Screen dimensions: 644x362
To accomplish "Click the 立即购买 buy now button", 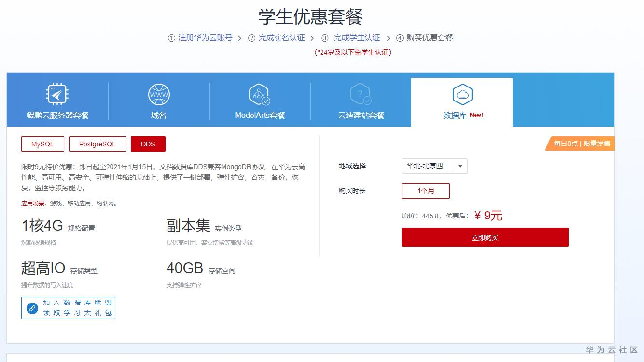I will [x=485, y=237].
